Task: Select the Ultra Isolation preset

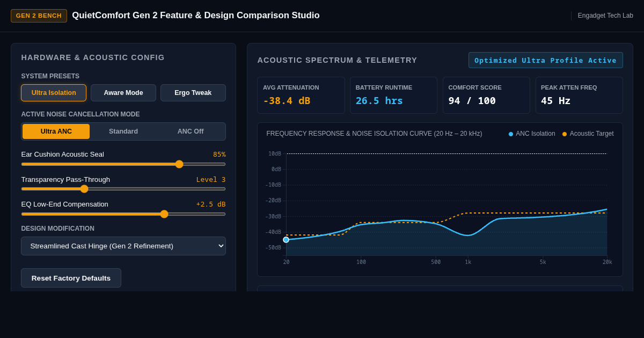Action: (x=54, y=93)
